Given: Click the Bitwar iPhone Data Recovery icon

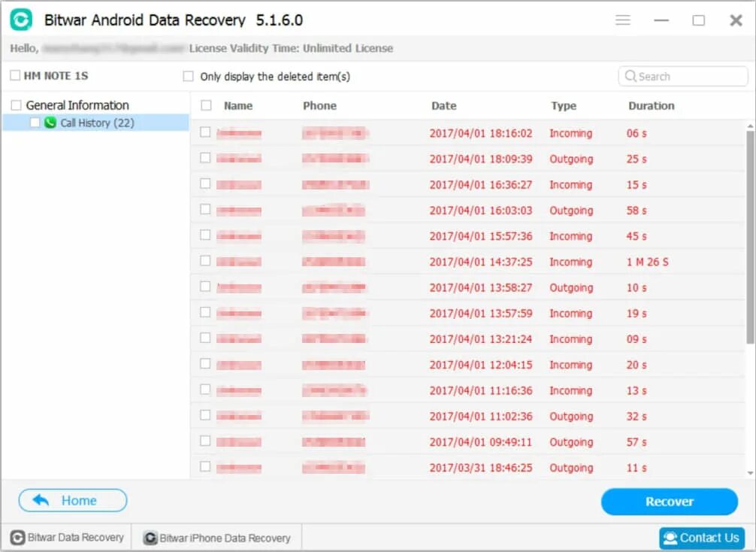Looking at the screenshot, I should pyautogui.click(x=150, y=538).
